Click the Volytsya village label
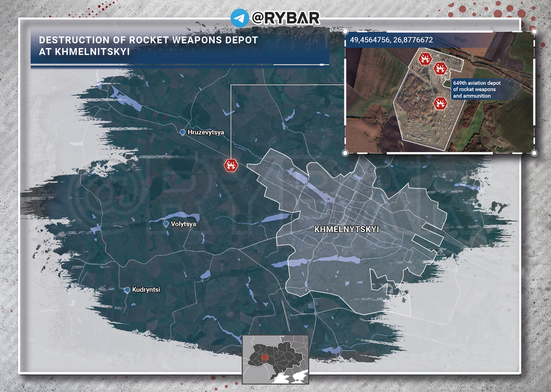Viewport: 551px width, 392px height. click(x=183, y=224)
